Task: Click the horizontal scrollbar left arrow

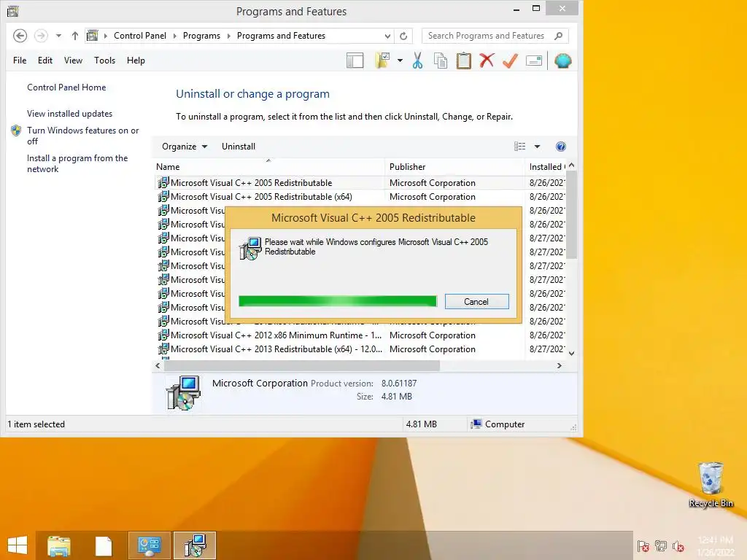Action: [158, 366]
